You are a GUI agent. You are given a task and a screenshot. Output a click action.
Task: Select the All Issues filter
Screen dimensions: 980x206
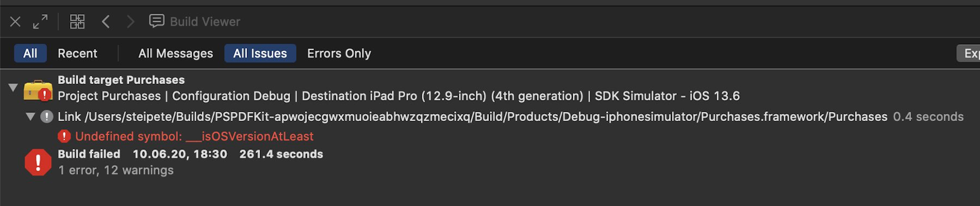tap(260, 53)
